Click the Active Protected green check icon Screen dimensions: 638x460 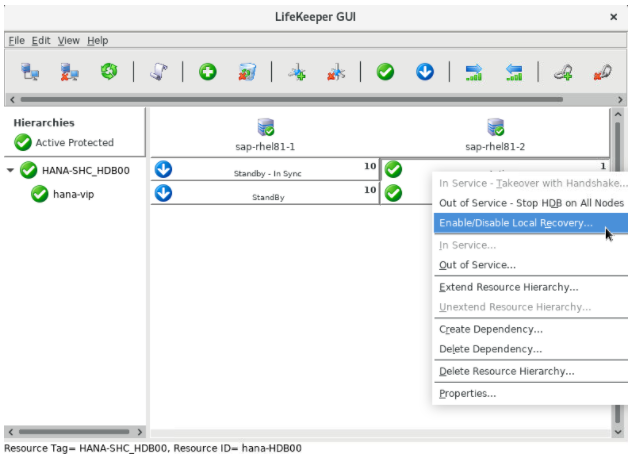pyautogui.click(x=23, y=142)
